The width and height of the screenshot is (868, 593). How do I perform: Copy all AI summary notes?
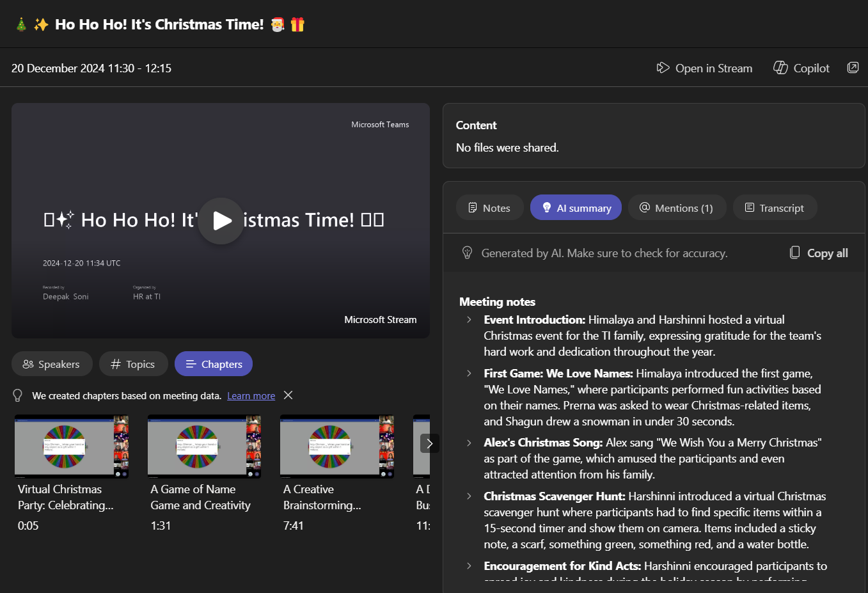click(819, 253)
